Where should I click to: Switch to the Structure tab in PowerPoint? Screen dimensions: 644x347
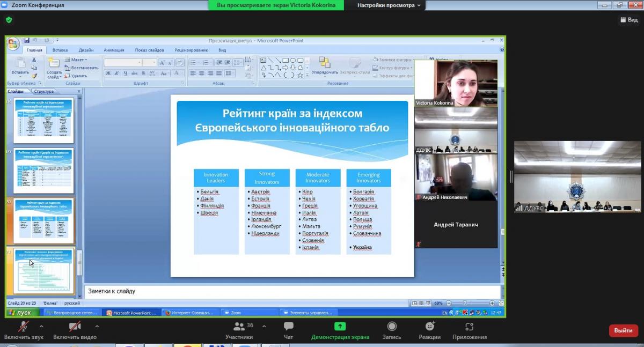43,91
